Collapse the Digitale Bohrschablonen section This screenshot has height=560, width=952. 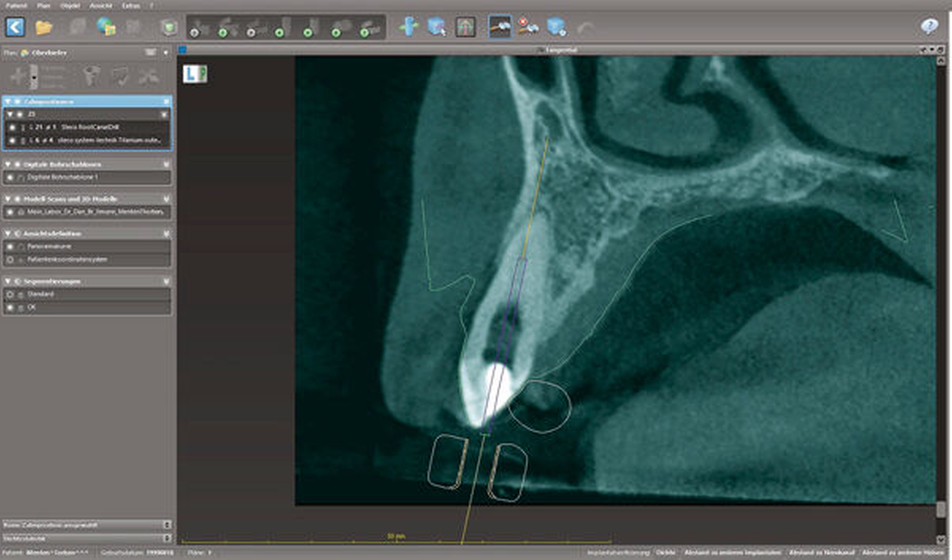point(8,164)
